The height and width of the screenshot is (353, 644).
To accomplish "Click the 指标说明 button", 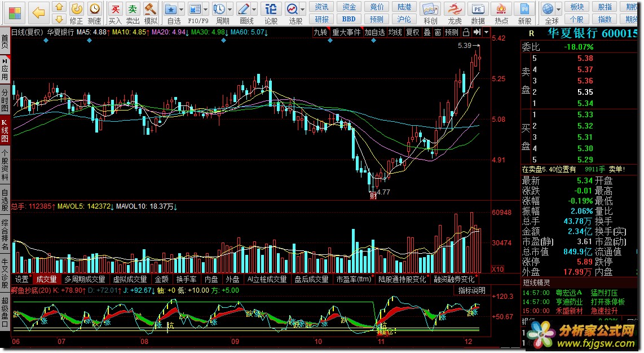I will (471, 290).
